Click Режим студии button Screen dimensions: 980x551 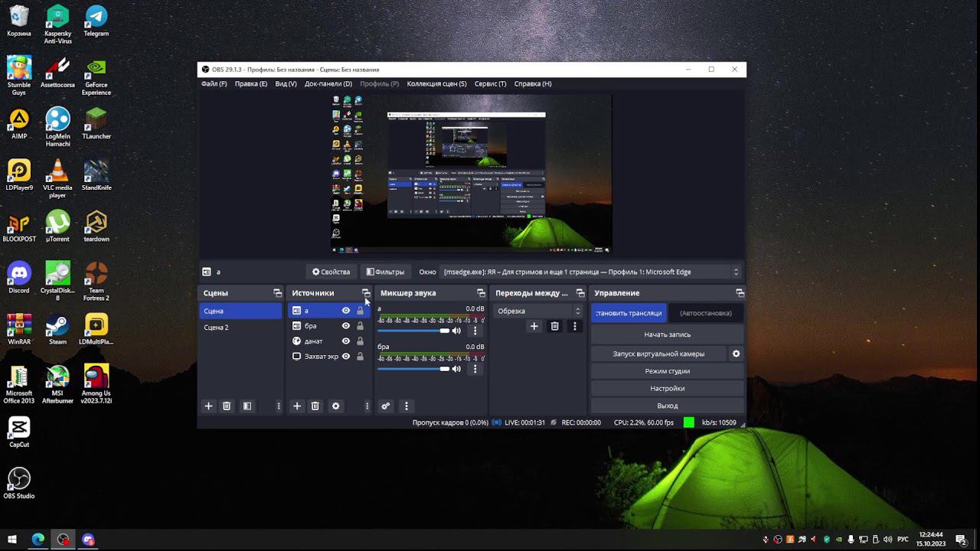point(668,371)
